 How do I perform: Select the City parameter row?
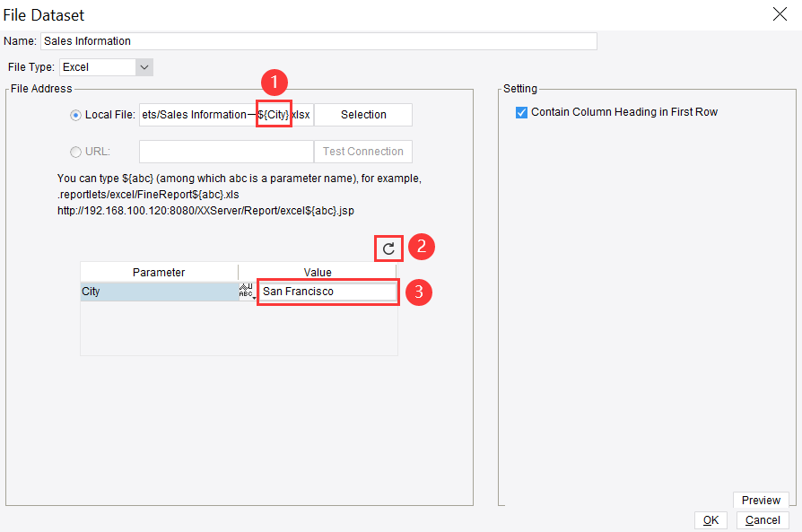pyautogui.click(x=135, y=291)
